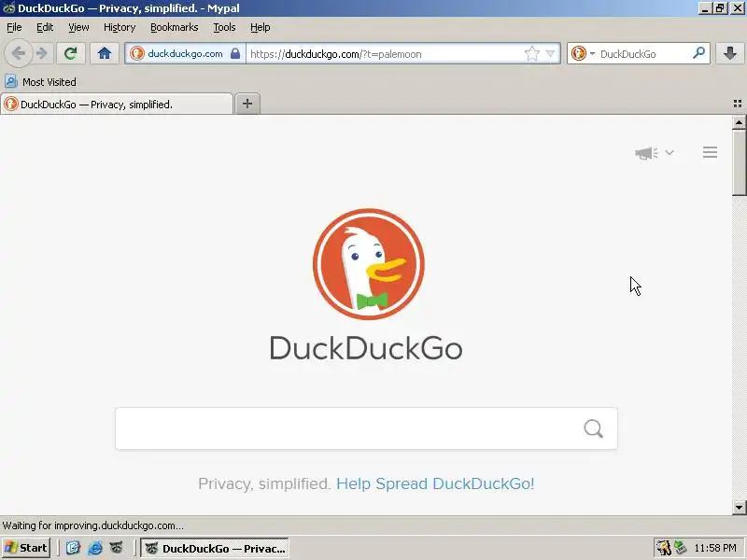Click the scrollbar up arrow
747x560 pixels.
coord(739,123)
